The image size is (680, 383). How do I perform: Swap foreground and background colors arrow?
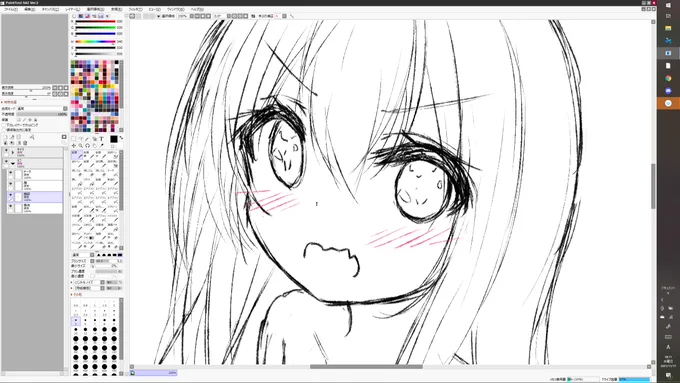(121, 137)
